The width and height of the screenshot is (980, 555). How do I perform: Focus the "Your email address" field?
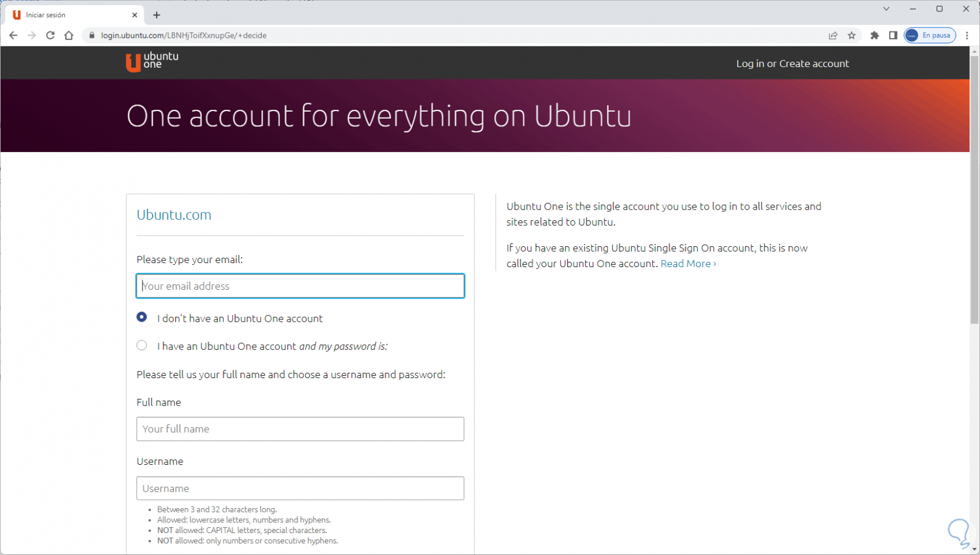click(x=300, y=286)
